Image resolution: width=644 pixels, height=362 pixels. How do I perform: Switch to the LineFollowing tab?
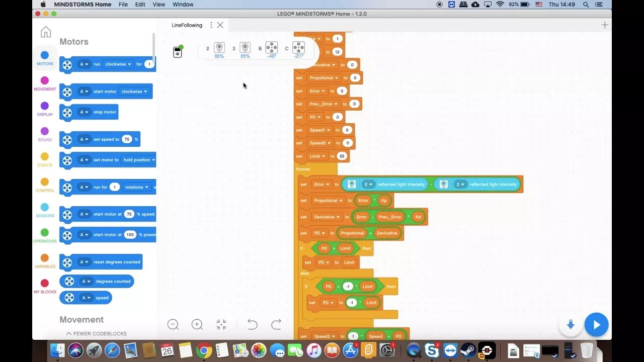click(187, 25)
